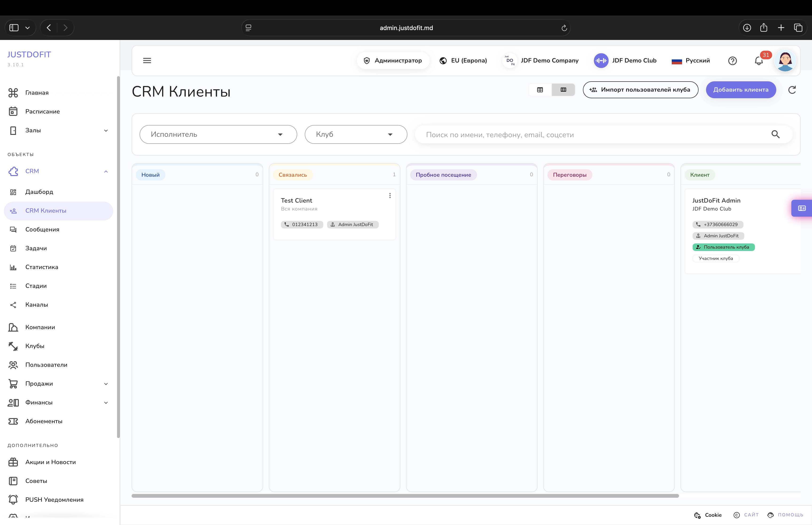
Task: Open the САЙТ link in footer
Action: (x=746, y=515)
